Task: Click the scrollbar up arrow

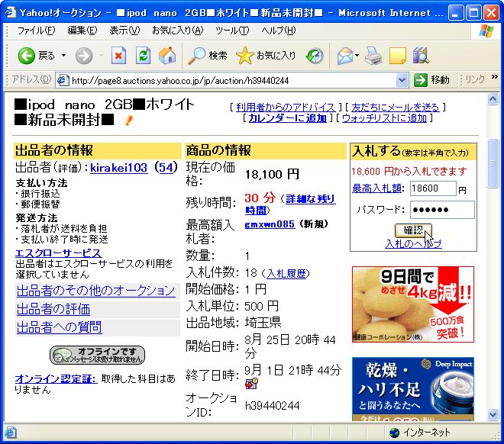Action: pos(493,98)
